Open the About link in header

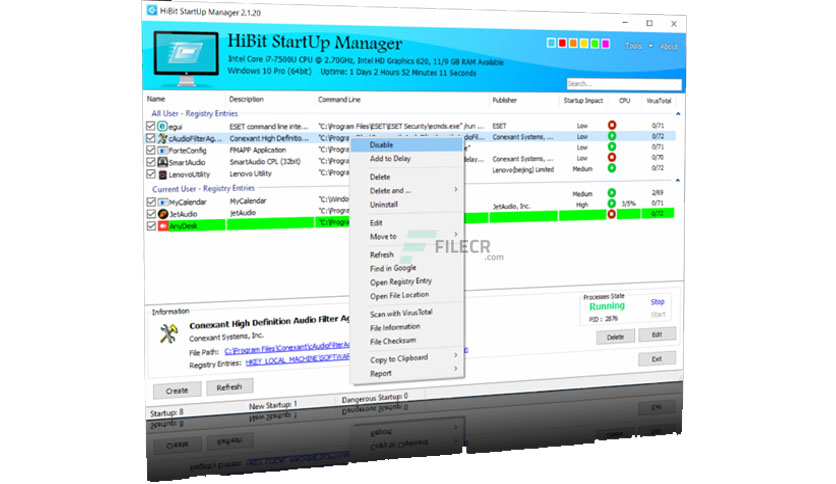coord(669,46)
